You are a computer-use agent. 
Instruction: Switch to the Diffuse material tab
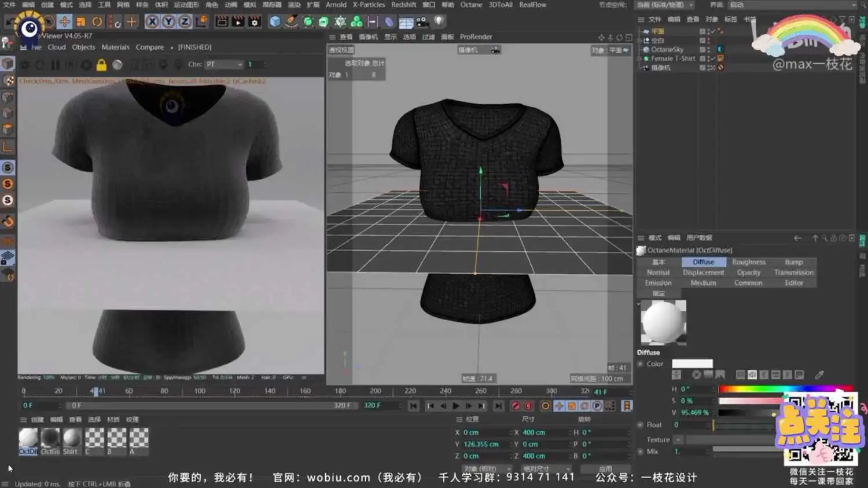click(703, 262)
